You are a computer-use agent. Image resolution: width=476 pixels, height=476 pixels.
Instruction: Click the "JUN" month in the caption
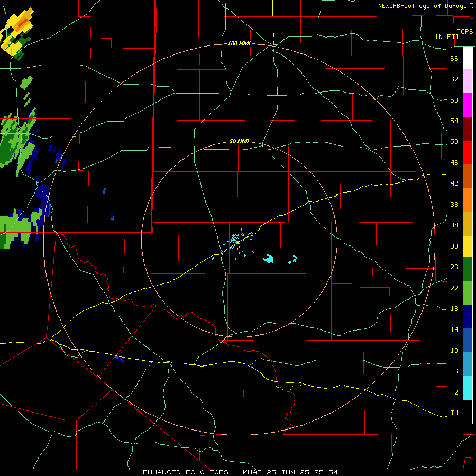click(288, 472)
